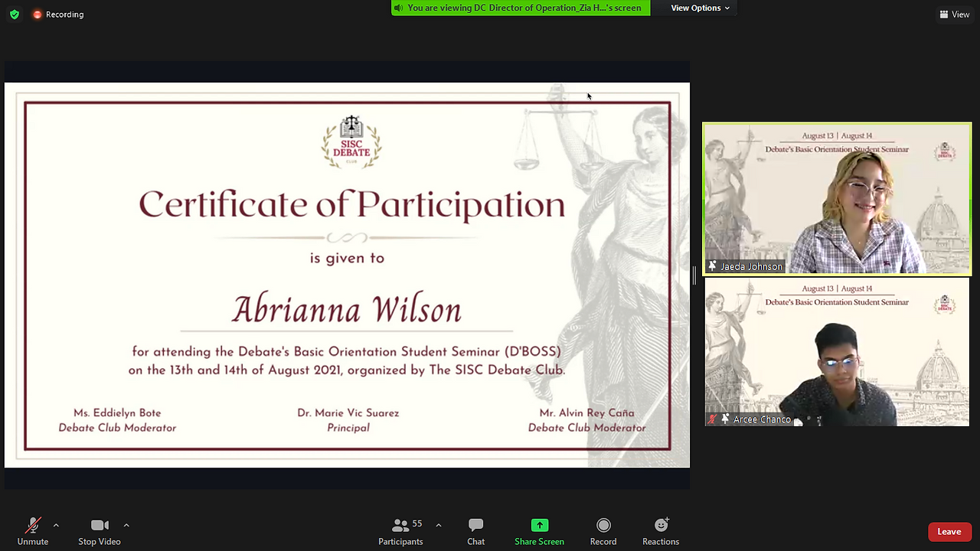Expand the caret next to Participants

click(438, 525)
